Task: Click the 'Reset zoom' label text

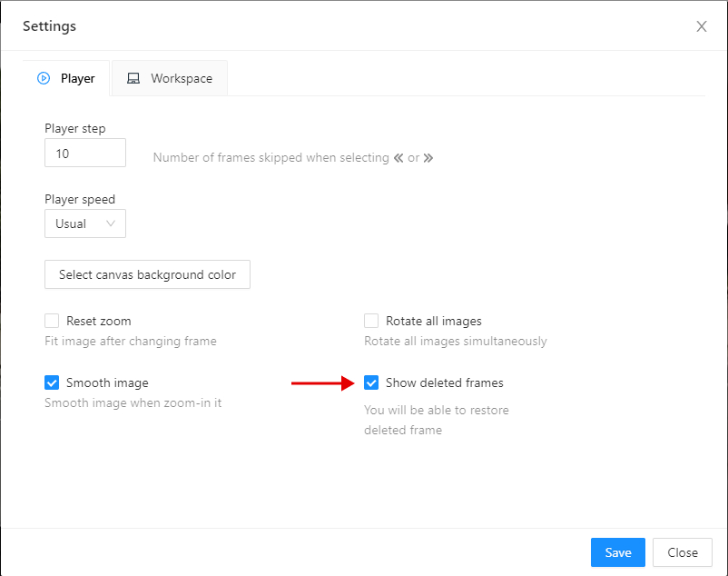Action: click(x=99, y=321)
